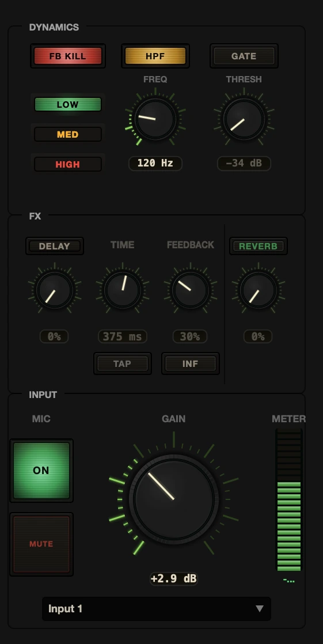The width and height of the screenshot is (323, 644).
Task: Click the input level METER
Action: click(289, 500)
